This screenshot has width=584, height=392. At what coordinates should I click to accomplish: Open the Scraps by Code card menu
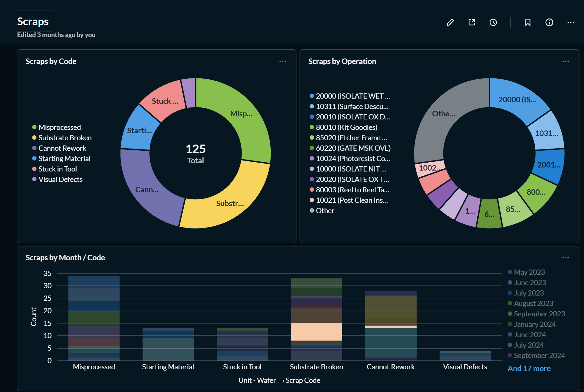coord(283,61)
